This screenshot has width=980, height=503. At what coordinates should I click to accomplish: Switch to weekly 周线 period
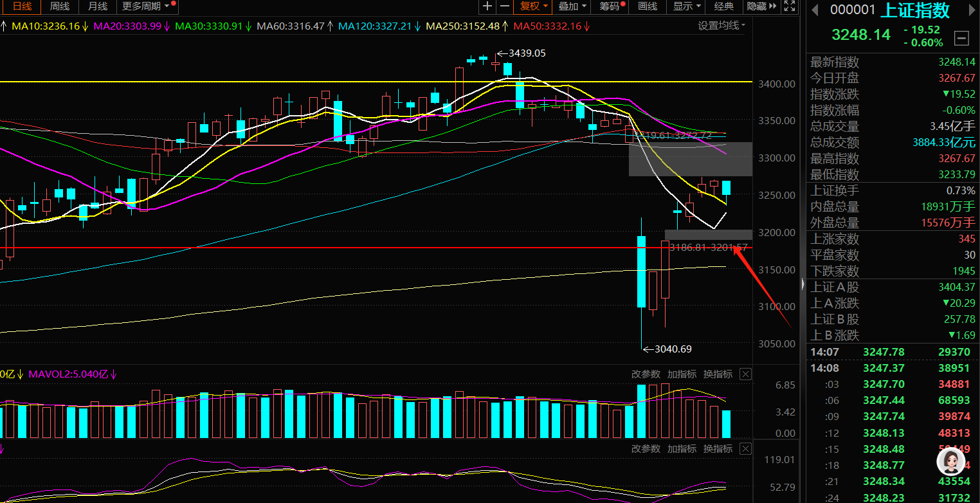pyautogui.click(x=60, y=6)
